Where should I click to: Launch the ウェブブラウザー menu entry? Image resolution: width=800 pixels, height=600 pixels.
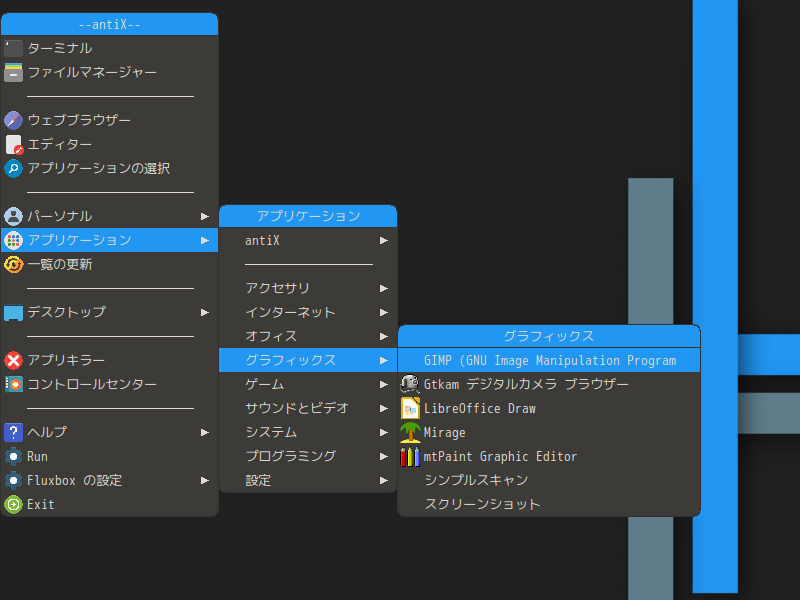click(x=109, y=120)
